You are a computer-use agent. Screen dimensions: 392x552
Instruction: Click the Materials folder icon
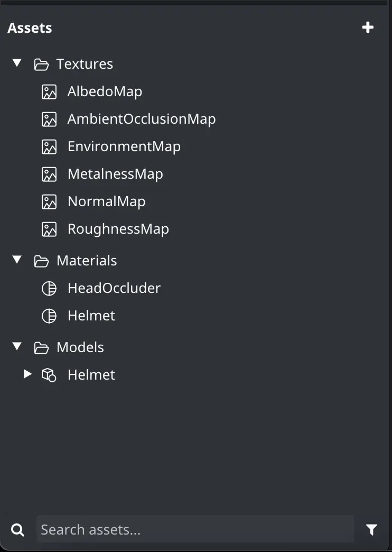[x=41, y=261]
